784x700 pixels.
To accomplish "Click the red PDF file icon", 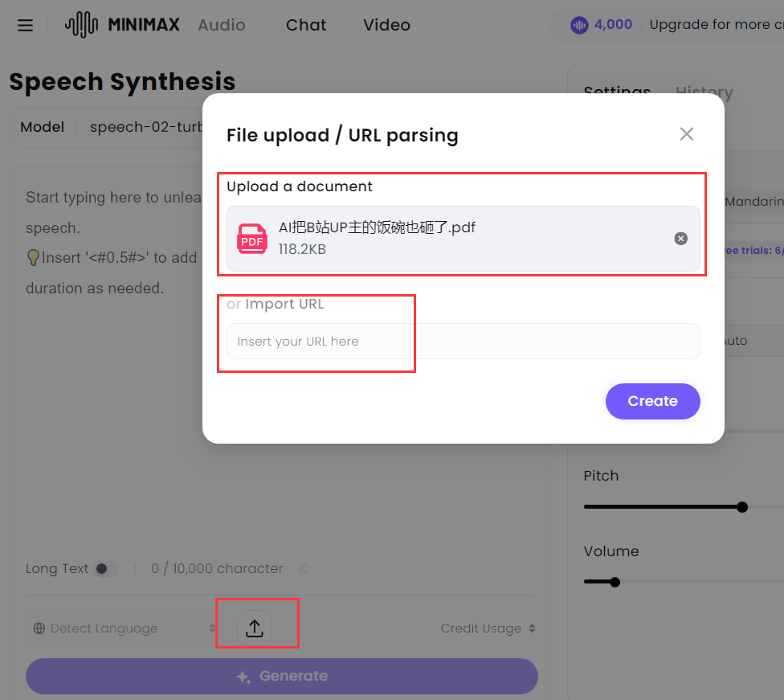I will point(252,239).
